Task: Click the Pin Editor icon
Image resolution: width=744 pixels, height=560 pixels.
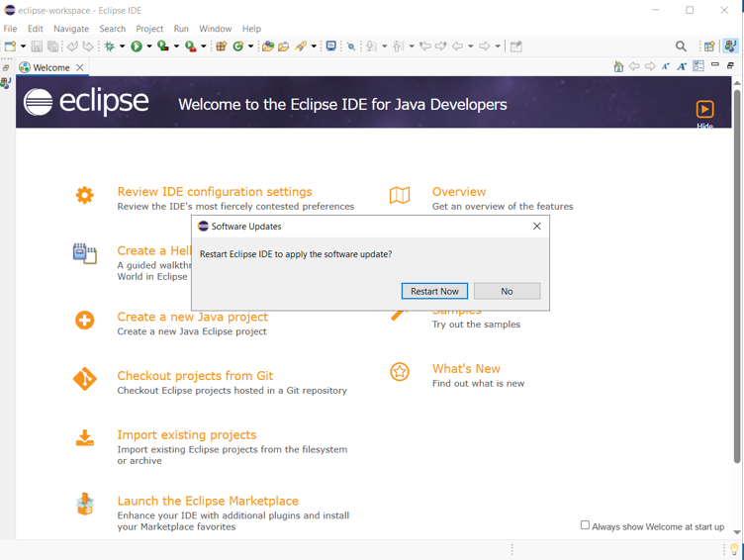Action: click(x=516, y=47)
